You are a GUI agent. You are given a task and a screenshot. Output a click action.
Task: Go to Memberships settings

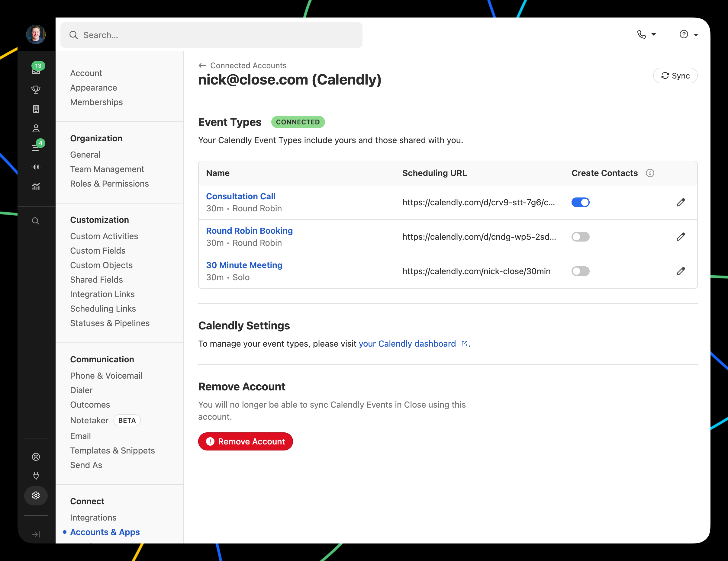coord(96,102)
